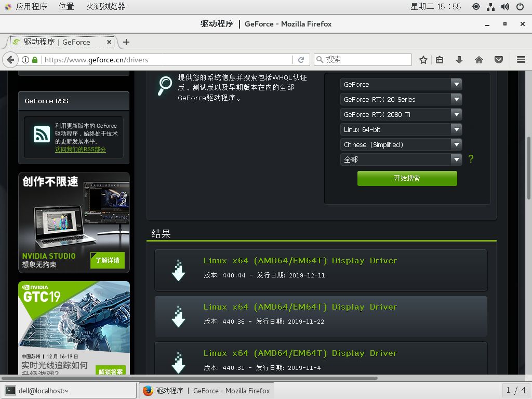
Task: Click the 了解详情 button on NVIDIA Studio ad
Action: click(x=108, y=260)
